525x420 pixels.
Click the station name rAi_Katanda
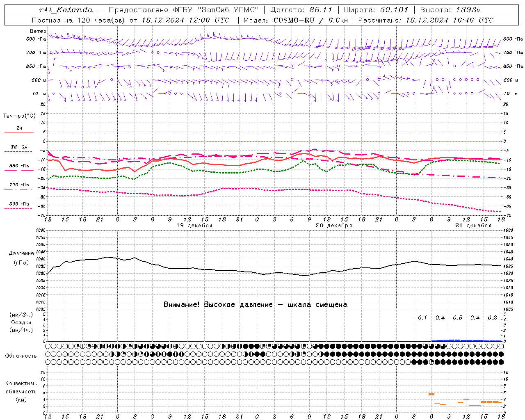click(x=66, y=10)
